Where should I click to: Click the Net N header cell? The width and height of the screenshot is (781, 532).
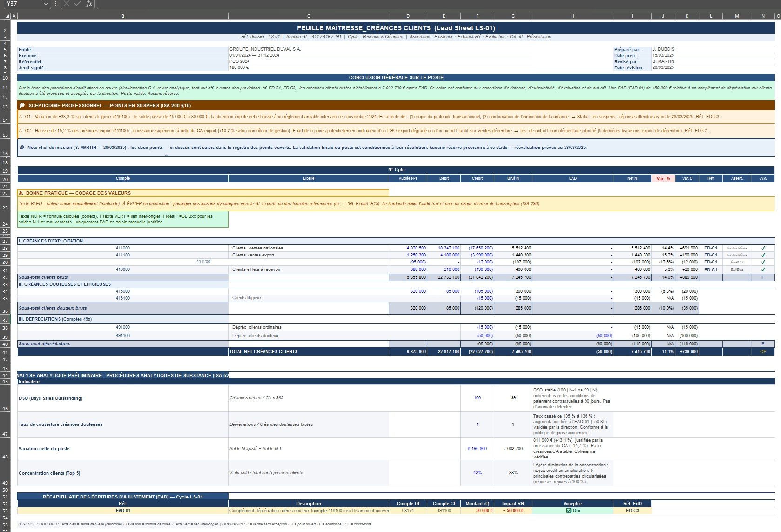click(x=632, y=179)
